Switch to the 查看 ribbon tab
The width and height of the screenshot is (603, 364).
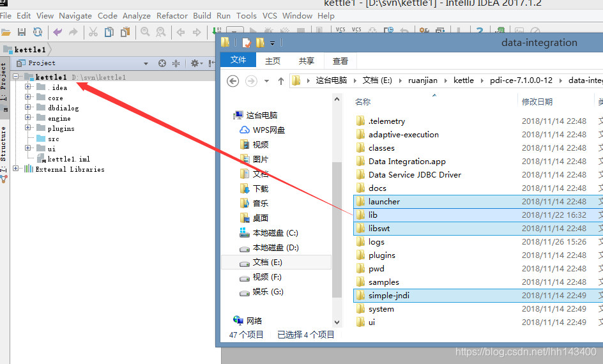point(340,61)
